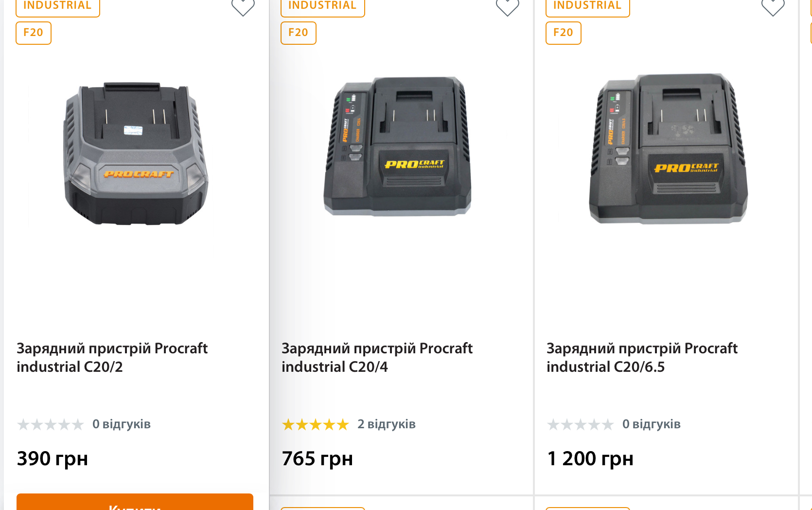Click the INDUSTRIAL badge on C20/6.5 card

pos(587,6)
